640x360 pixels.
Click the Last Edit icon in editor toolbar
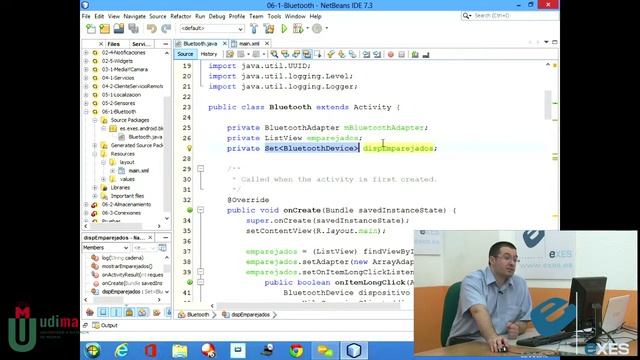(230, 54)
